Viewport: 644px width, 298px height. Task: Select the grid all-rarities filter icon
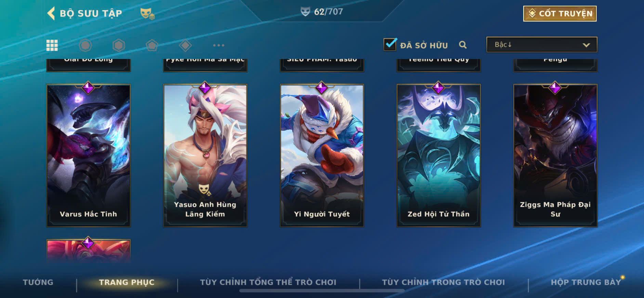[52, 45]
